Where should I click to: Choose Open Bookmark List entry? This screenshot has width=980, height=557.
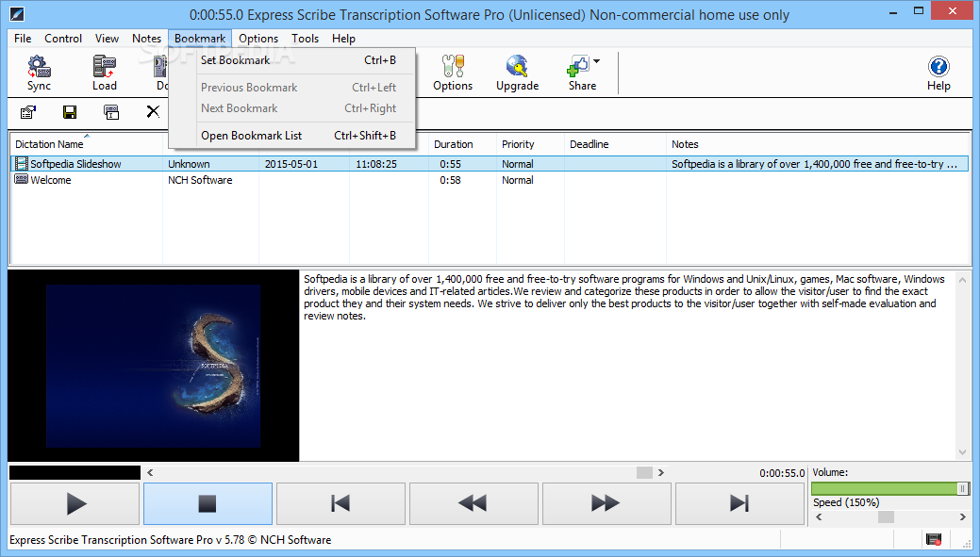click(x=291, y=136)
